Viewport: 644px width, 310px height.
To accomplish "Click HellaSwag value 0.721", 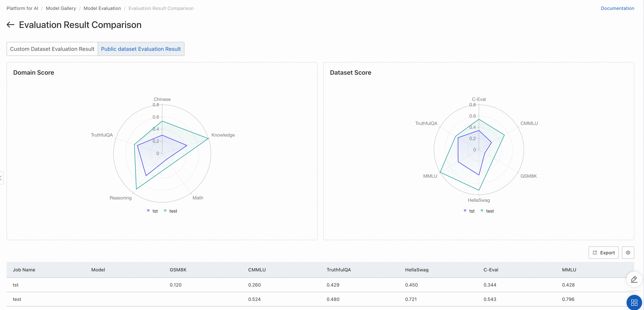I will click(x=411, y=299).
